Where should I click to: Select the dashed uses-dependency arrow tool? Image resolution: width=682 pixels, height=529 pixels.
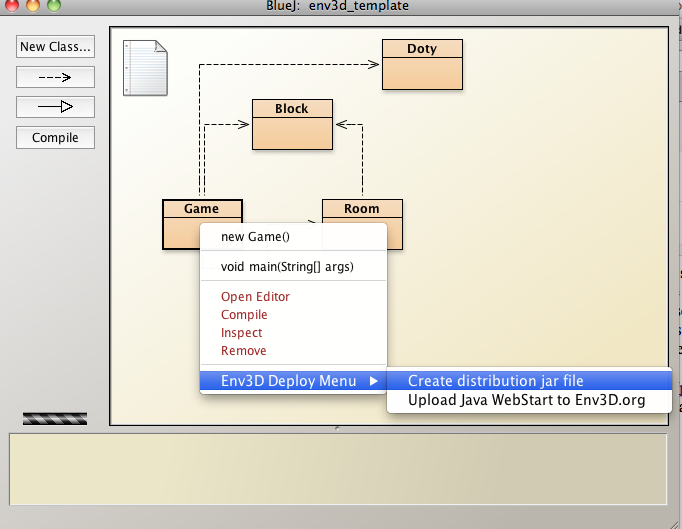tap(55, 77)
